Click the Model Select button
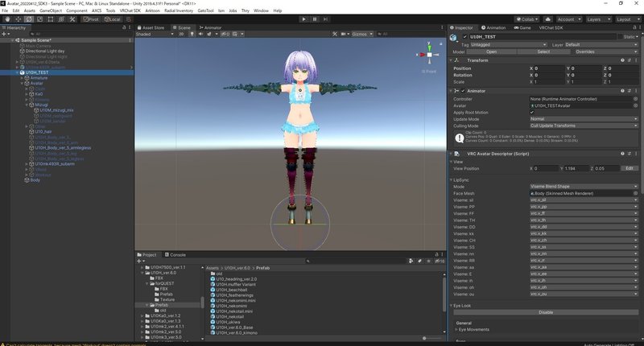This screenshot has height=346, width=644. coord(543,51)
